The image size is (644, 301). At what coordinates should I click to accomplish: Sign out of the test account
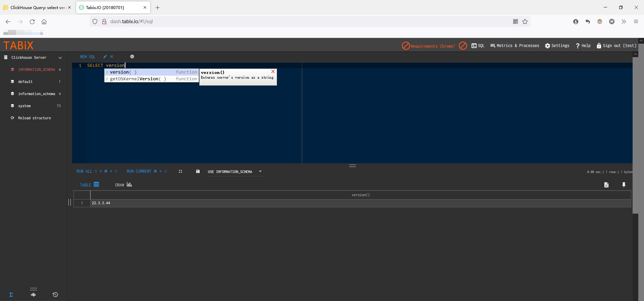[616, 46]
